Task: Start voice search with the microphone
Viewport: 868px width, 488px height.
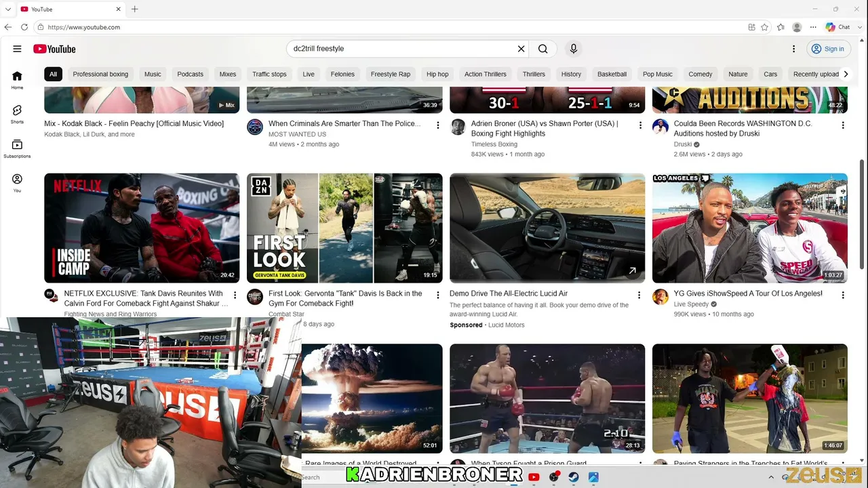Action: pyautogui.click(x=574, y=49)
